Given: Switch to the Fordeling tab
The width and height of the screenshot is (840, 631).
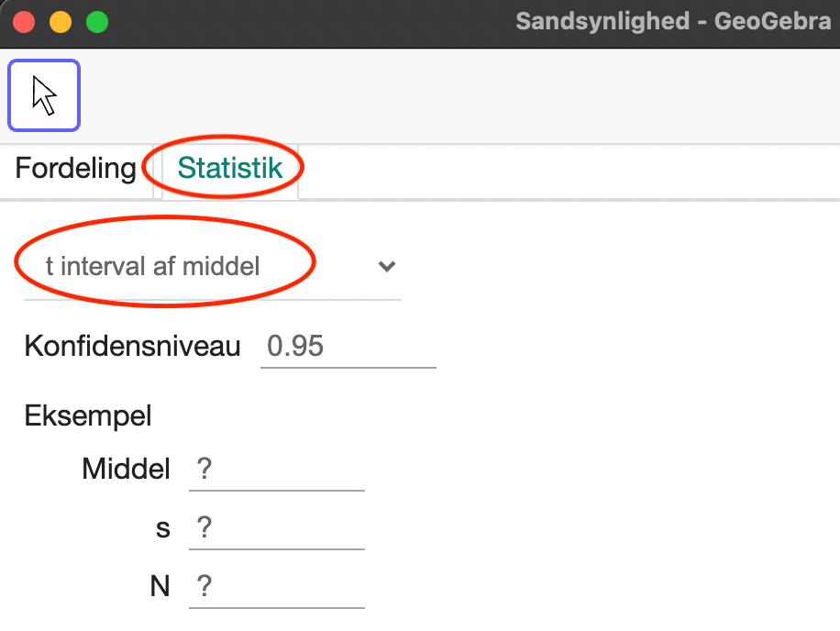Looking at the screenshot, I should click(x=76, y=168).
